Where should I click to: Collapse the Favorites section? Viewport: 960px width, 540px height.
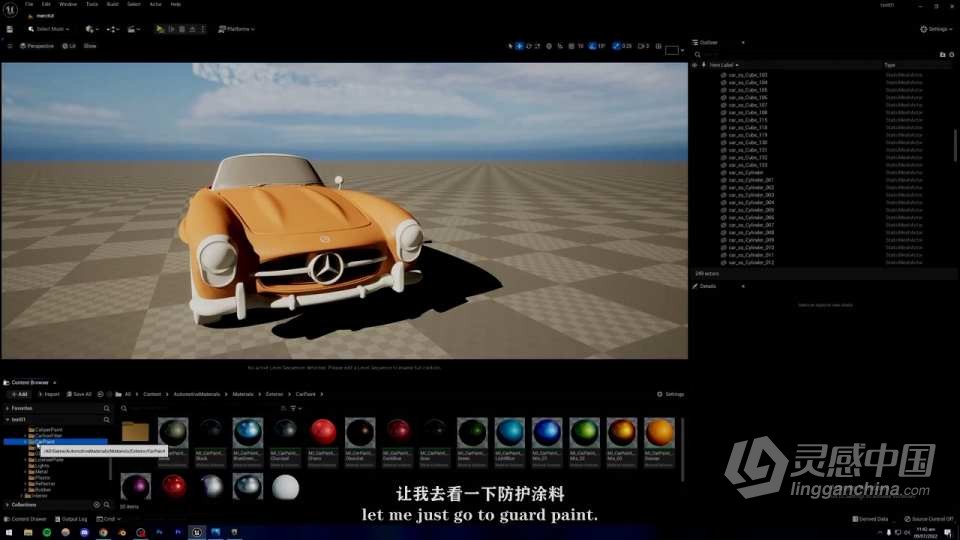pos(7,408)
